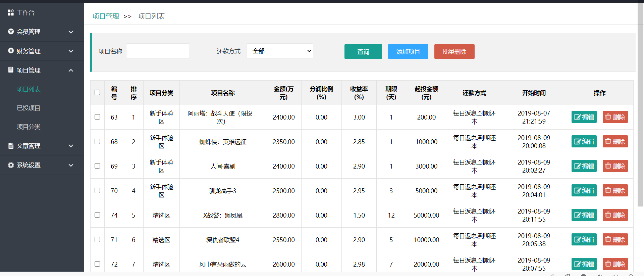
Task: Check the row for project 69
Action: (97, 166)
